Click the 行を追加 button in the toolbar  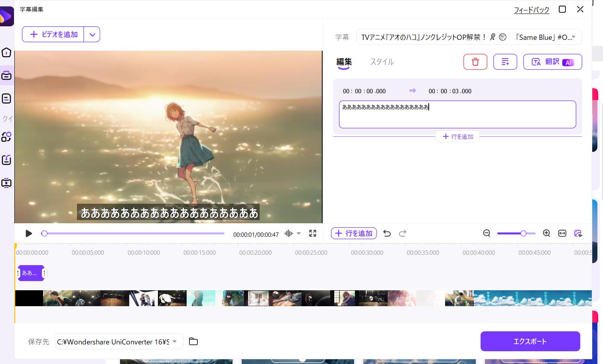[x=354, y=233]
